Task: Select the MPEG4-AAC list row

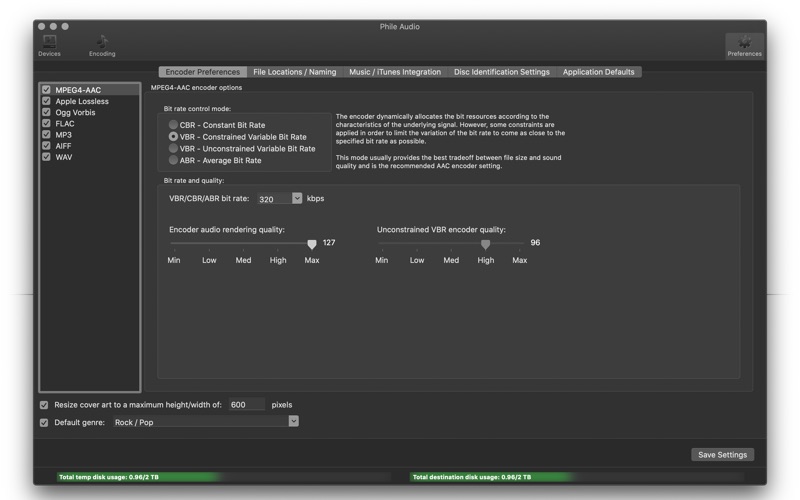Action: (x=90, y=90)
